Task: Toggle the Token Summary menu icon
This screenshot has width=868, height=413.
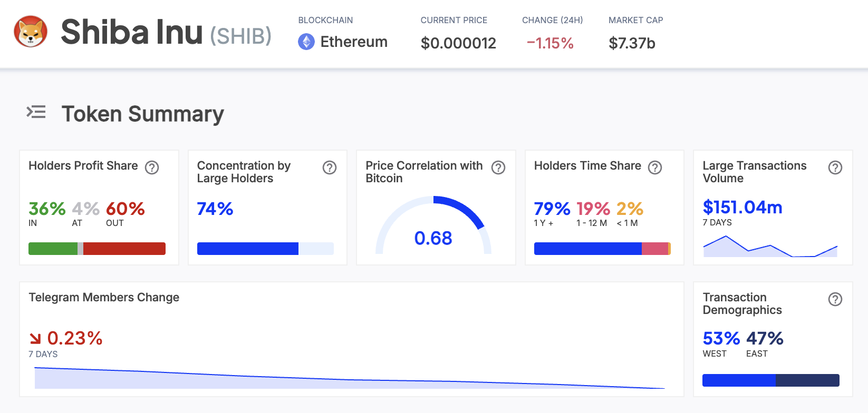Action: point(36,112)
